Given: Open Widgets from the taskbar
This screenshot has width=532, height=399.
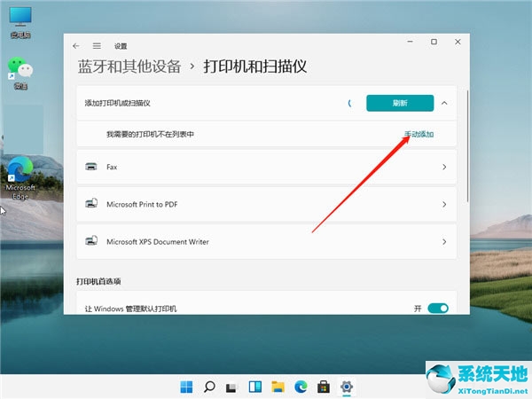Looking at the screenshot, I should (x=254, y=387).
